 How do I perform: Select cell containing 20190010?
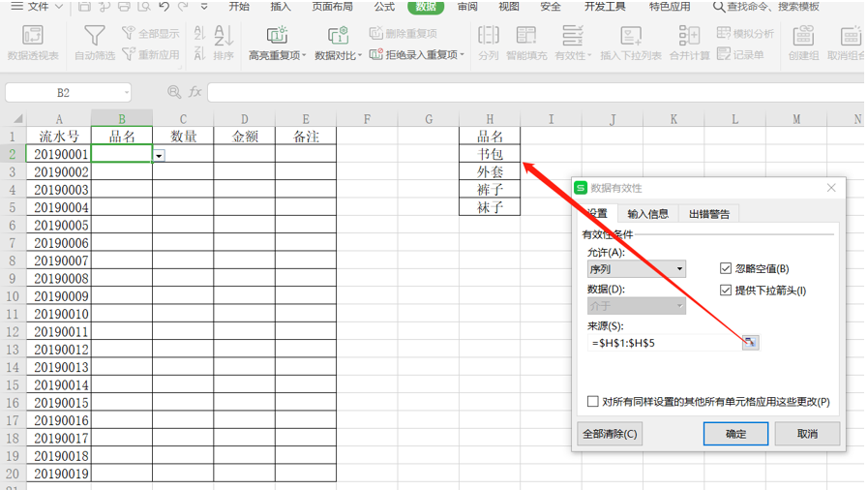(x=59, y=314)
